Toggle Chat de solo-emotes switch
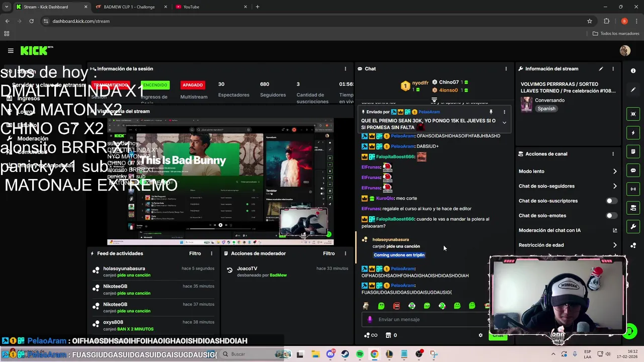This screenshot has height=362, width=644. tap(611, 216)
